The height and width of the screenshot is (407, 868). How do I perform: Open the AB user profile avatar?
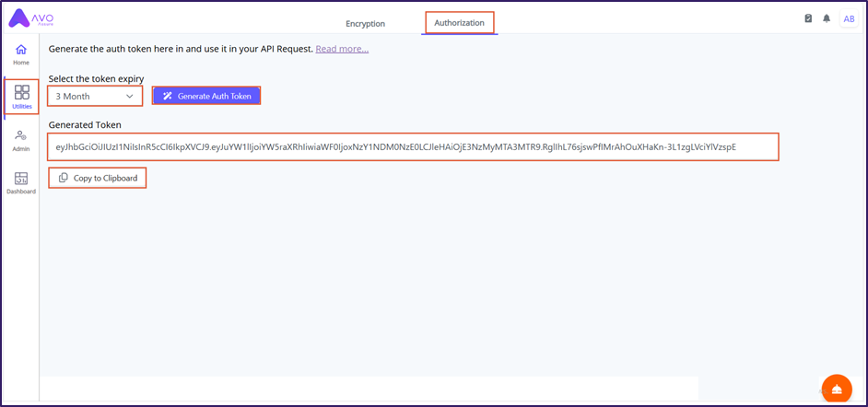tap(849, 18)
